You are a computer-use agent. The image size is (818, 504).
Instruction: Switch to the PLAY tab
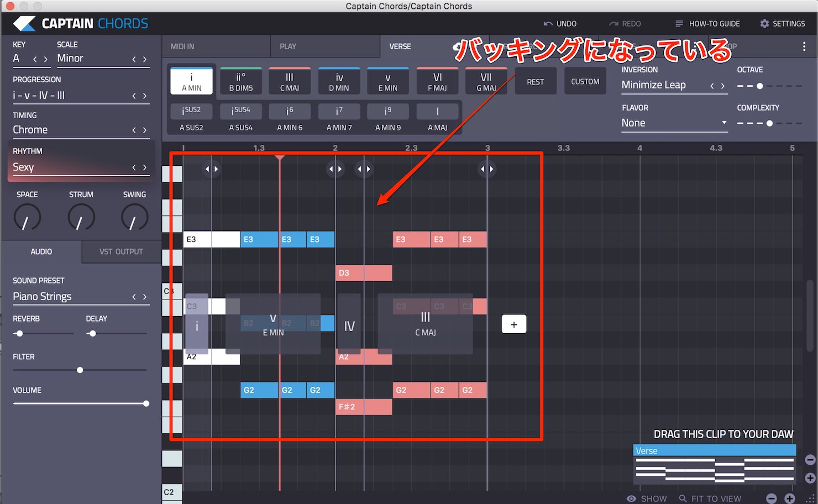326,46
